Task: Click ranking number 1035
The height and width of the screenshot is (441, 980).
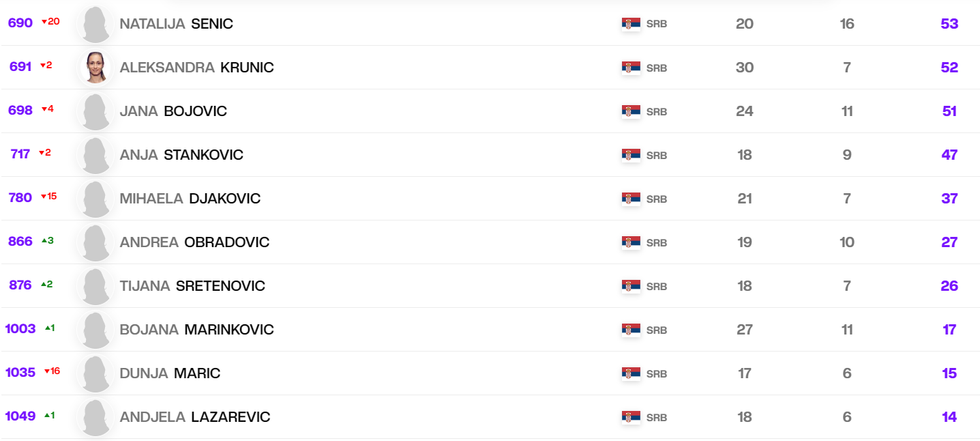Action: (x=20, y=373)
